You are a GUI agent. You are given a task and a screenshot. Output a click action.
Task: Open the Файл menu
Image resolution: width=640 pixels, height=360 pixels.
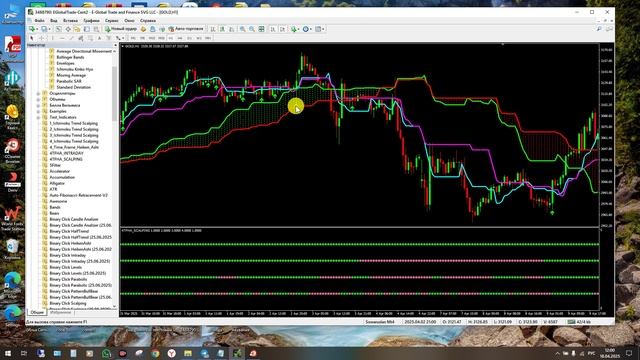(39, 20)
